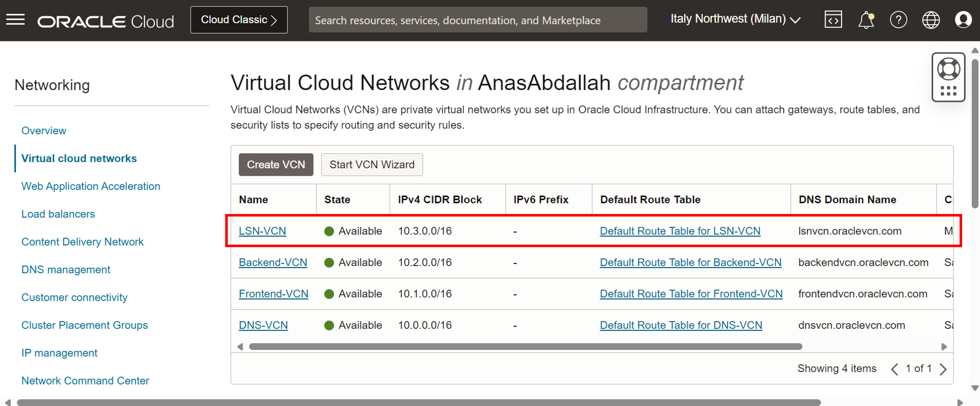Open Network Command Center
The width and height of the screenshot is (980, 406).
(x=85, y=381)
